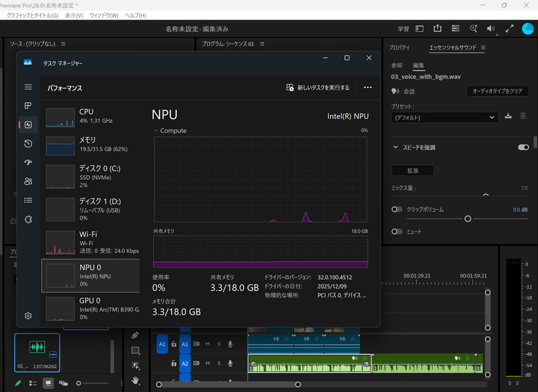Image resolution: width=538 pixels, height=392 pixels.
Task: Switch Project panel to freeform view
Action: tap(63, 383)
